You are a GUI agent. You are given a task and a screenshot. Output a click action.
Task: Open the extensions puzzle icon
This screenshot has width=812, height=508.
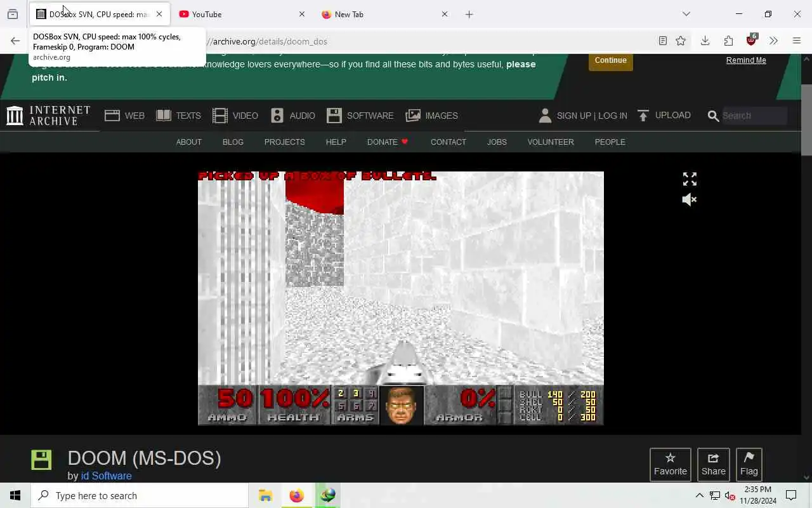pos(728,41)
